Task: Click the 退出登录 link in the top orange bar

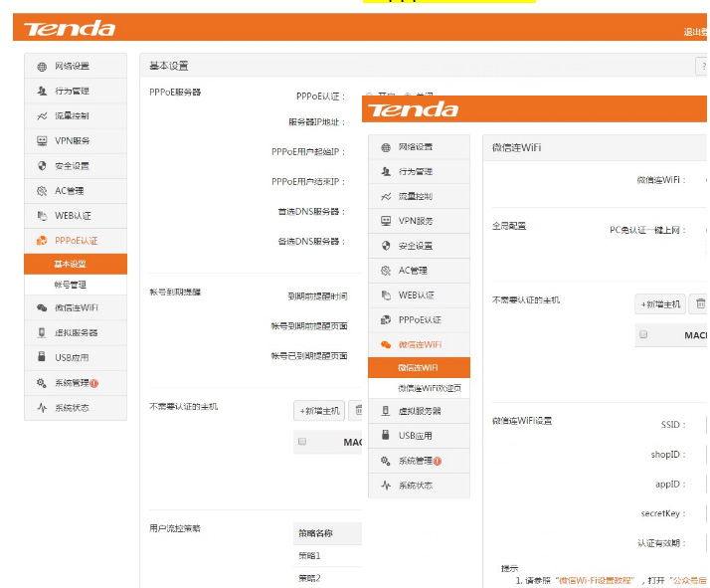Action: coord(695,32)
